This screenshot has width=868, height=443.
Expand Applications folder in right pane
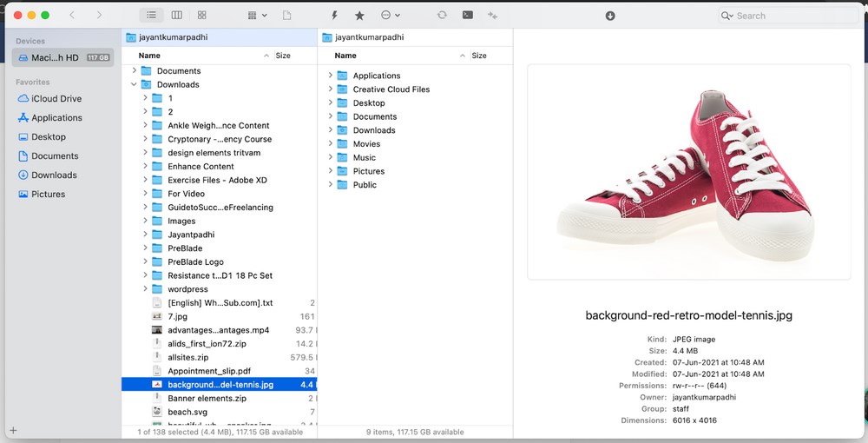(x=331, y=76)
